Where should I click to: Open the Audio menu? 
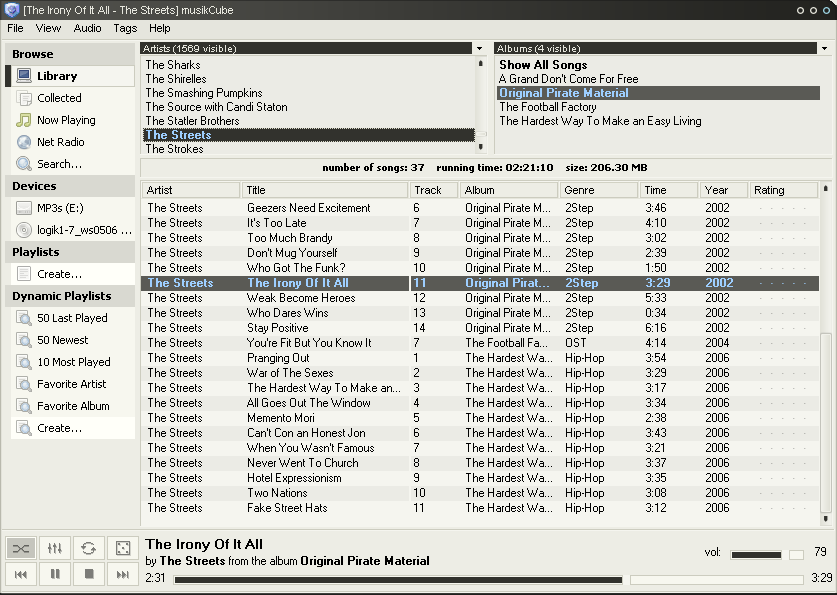click(88, 28)
